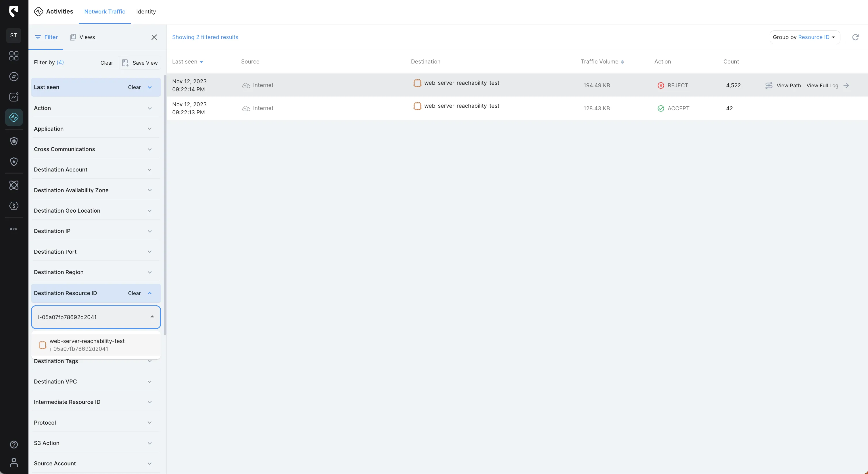Image resolution: width=868 pixels, height=474 pixels.
Task: Expand the Destination Region filter
Action: (x=96, y=272)
